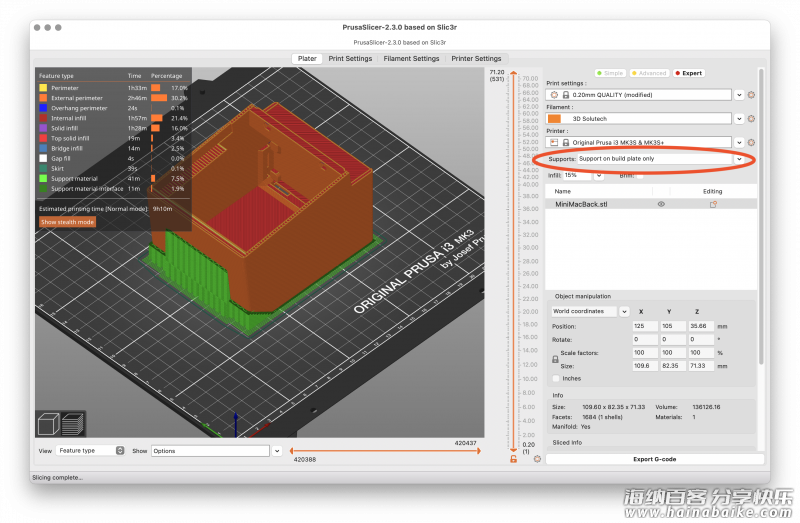Click Position X field
The width and height of the screenshot is (800, 523).
point(645,326)
